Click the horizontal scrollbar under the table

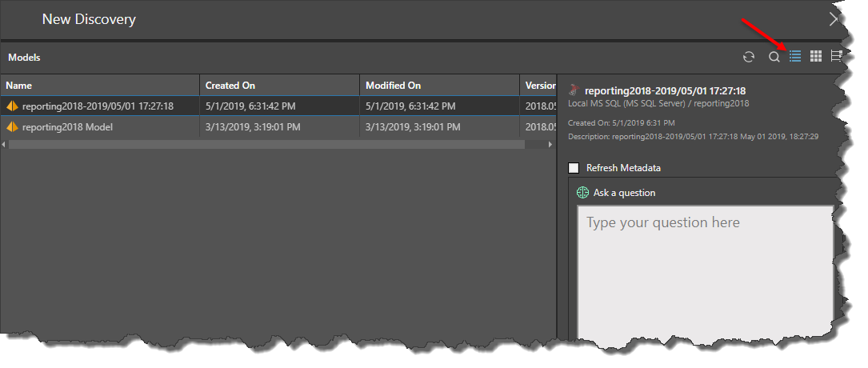pos(264,144)
